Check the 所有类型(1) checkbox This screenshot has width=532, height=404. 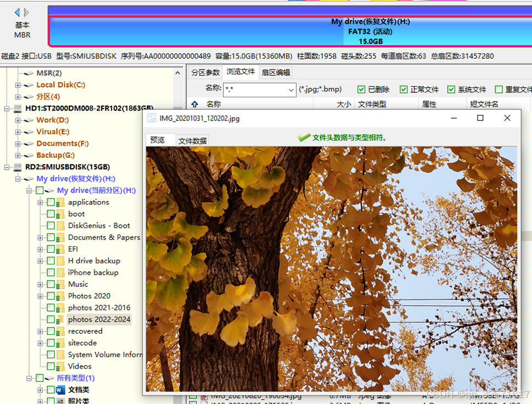(40, 378)
